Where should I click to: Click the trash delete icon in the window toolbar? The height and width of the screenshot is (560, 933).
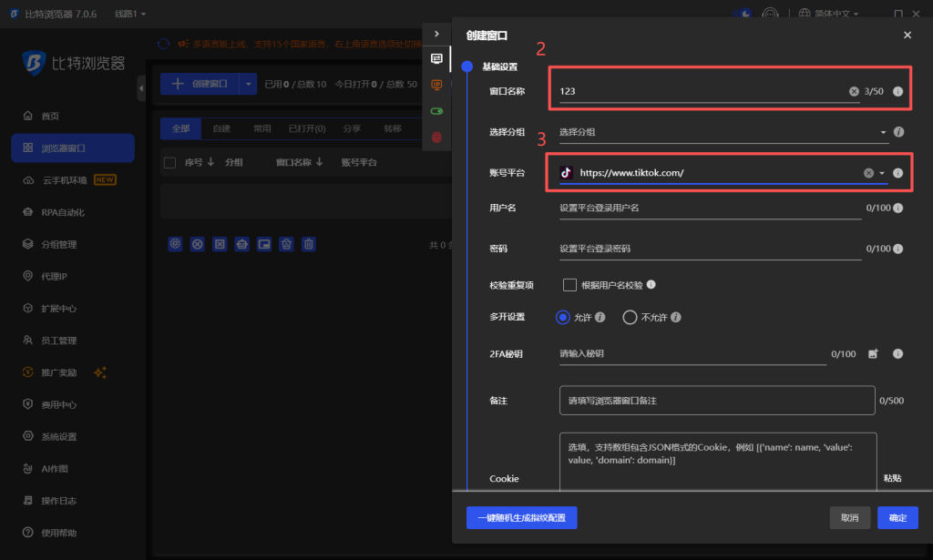point(307,243)
